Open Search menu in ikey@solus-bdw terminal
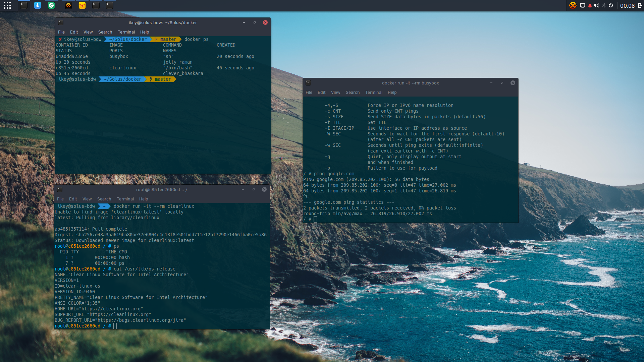This screenshot has height=362, width=644. [105, 32]
